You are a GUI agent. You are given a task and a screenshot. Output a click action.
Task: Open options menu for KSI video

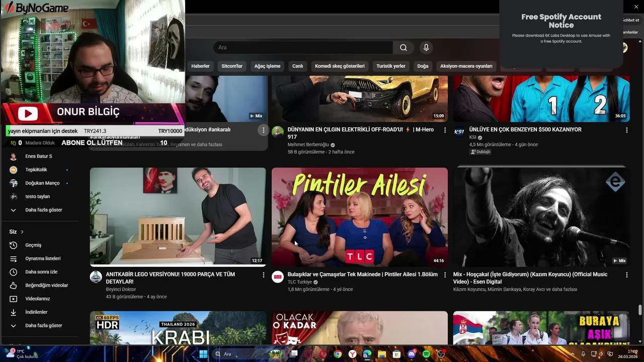(626, 130)
